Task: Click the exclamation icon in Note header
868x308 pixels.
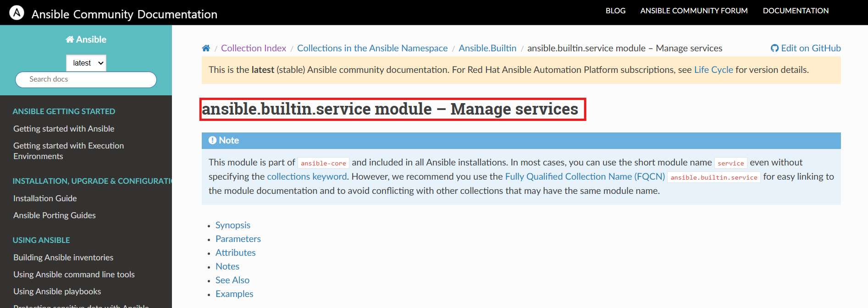Action: [212, 140]
